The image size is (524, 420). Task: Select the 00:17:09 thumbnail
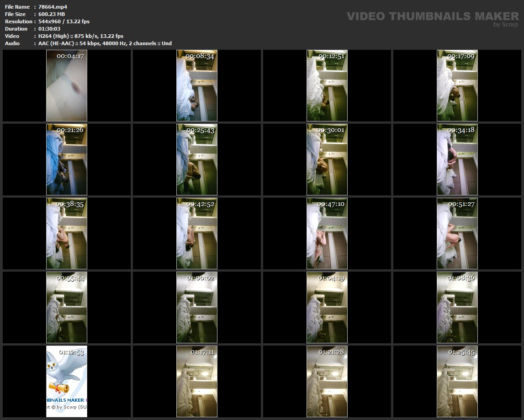pos(457,85)
